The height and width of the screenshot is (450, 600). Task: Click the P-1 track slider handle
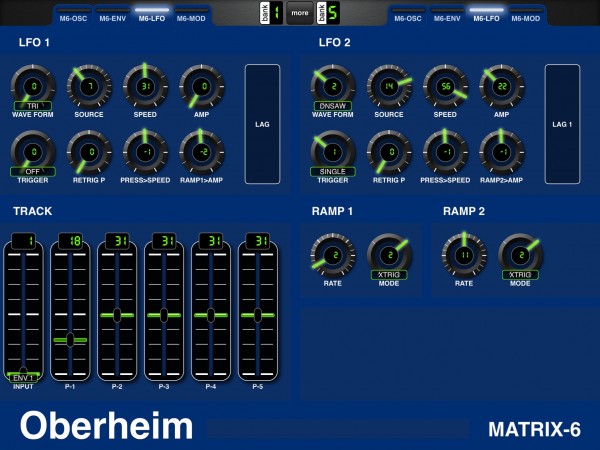tap(70, 340)
